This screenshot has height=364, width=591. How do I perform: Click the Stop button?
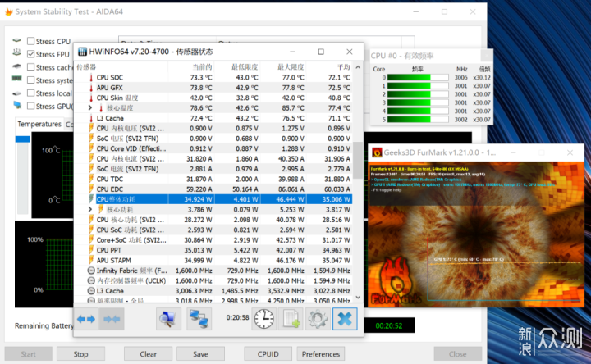[80, 354]
